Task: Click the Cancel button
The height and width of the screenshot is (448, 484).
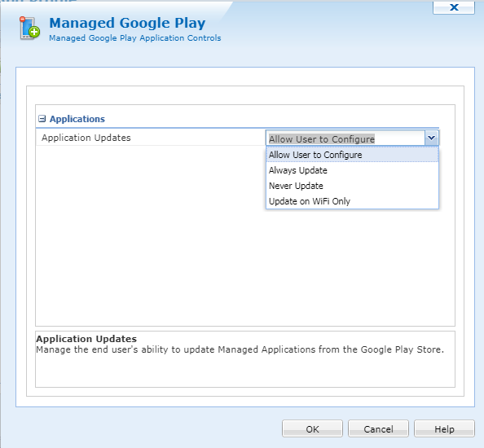Action: [378, 428]
